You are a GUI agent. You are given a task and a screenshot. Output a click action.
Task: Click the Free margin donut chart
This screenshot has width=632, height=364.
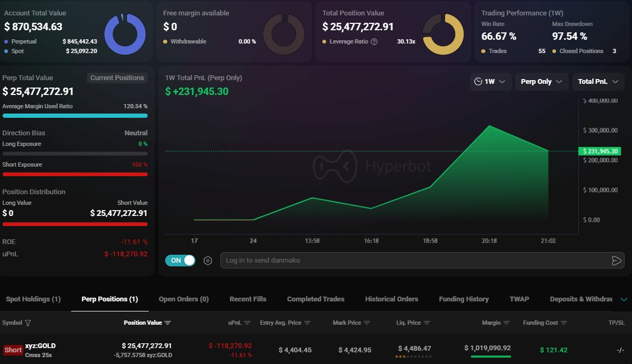[284, 34]
